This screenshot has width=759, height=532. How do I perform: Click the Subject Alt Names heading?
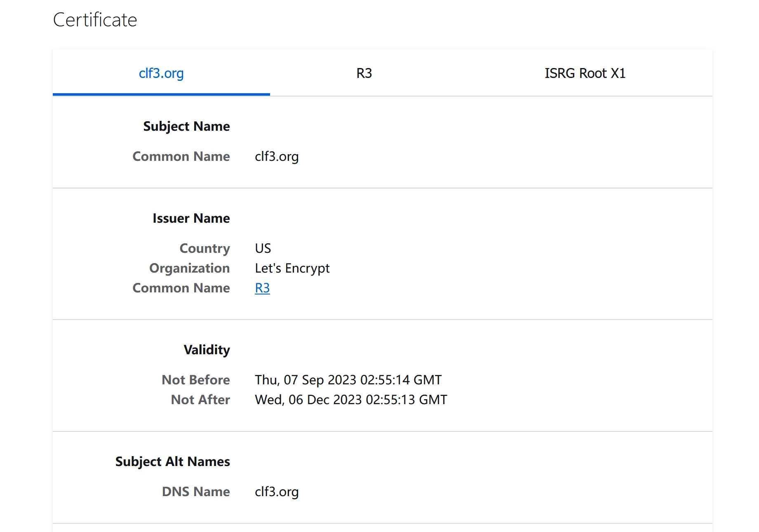pos(172,461)
